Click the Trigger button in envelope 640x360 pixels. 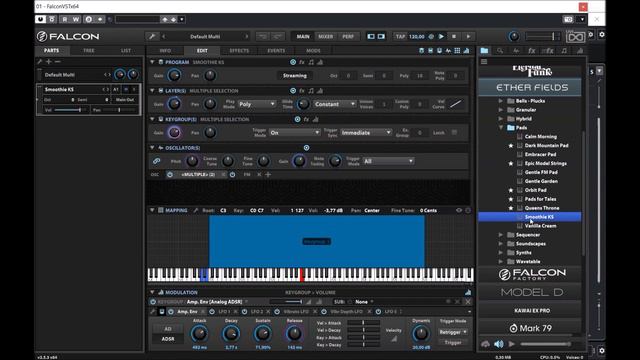point(453,342)
